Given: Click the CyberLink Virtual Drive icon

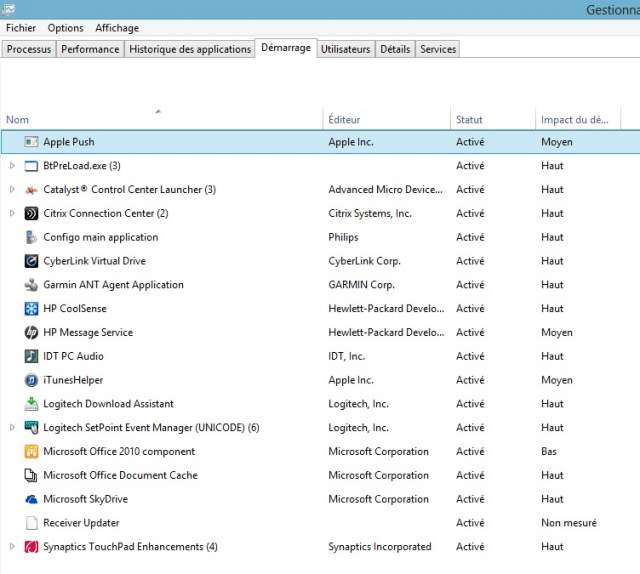Looking at the screenshot, I should [x=31, y=261].
